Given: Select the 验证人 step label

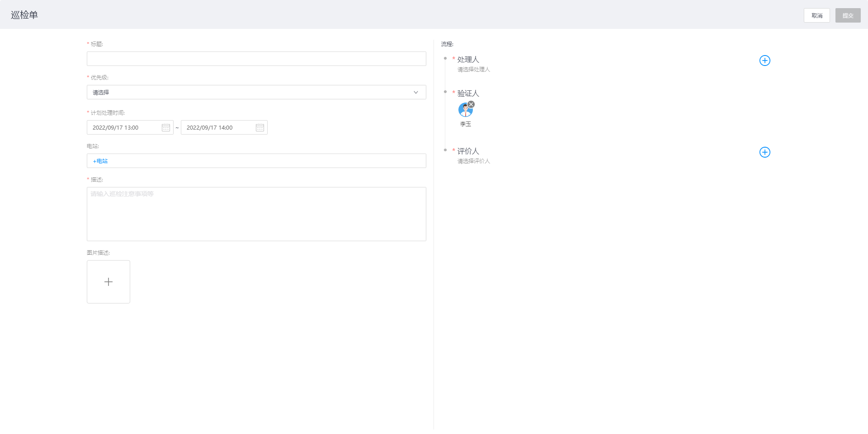Looking at the screenshot, I should pos(468,93).
